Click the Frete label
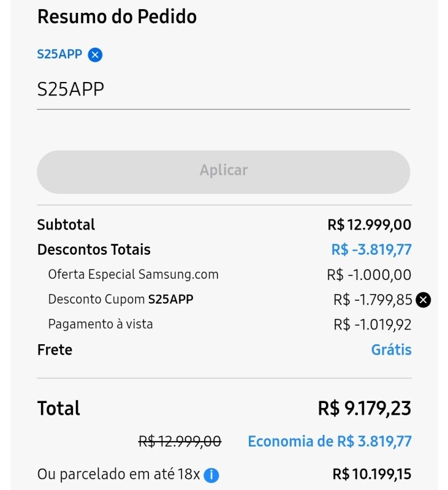This screenshot has width=448, height=490. 55,350
